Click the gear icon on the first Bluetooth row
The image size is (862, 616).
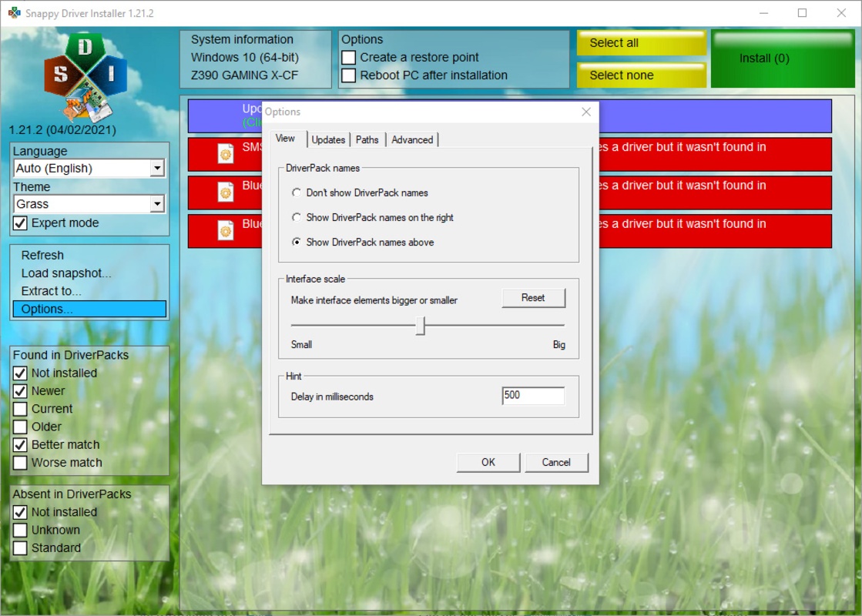225,192
